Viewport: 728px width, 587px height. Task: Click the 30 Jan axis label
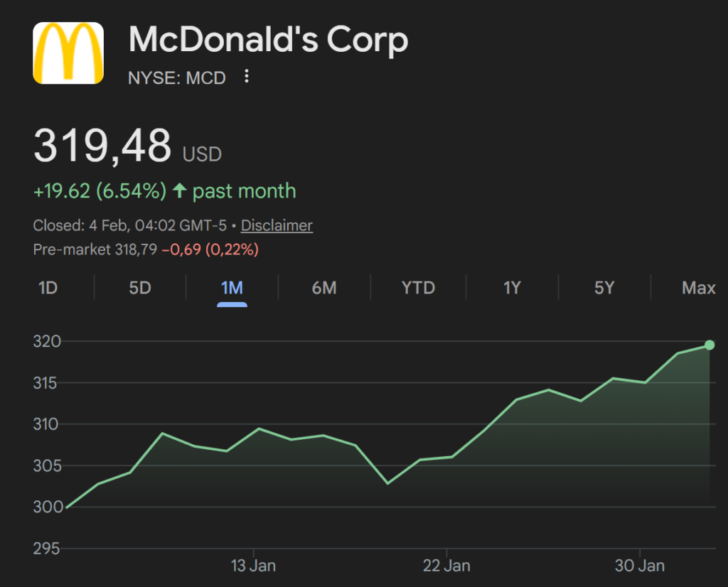tap(639, 566)
